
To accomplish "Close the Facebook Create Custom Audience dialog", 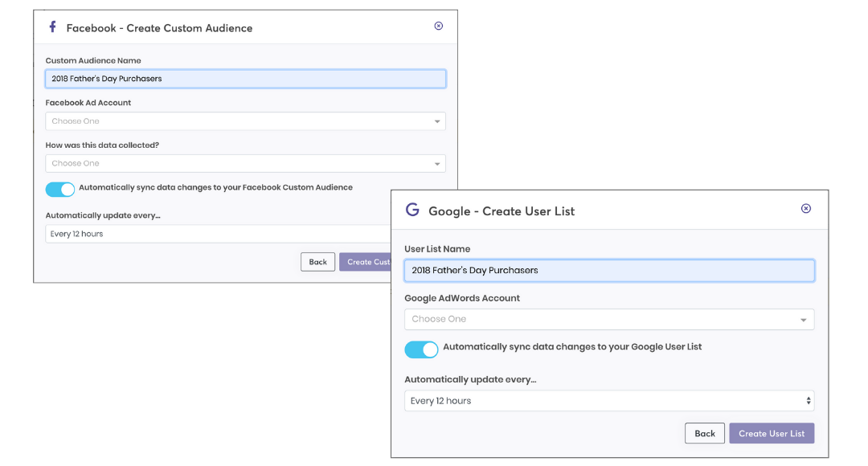I will point(439,26).
